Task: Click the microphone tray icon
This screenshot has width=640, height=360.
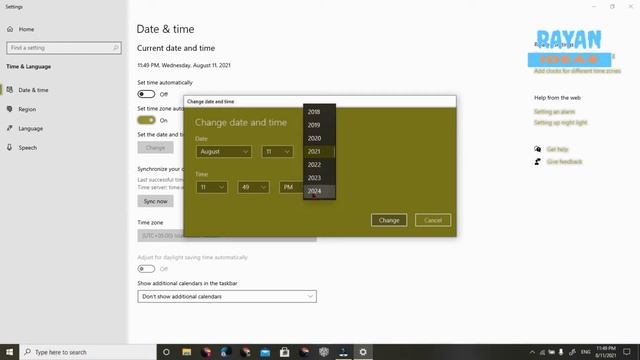Action: [561, 352]
